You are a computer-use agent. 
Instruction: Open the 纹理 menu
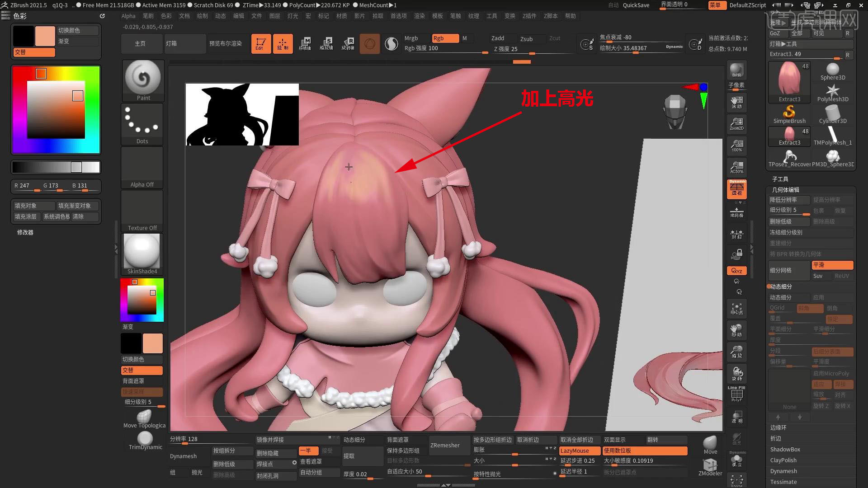pos(473,16)
